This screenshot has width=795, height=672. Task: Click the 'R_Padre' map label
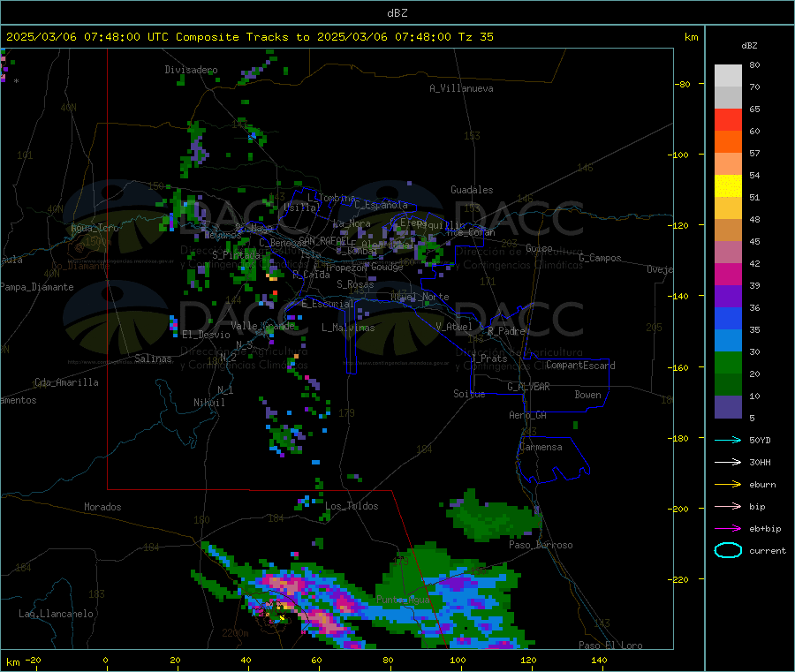[x=506, y=331]
